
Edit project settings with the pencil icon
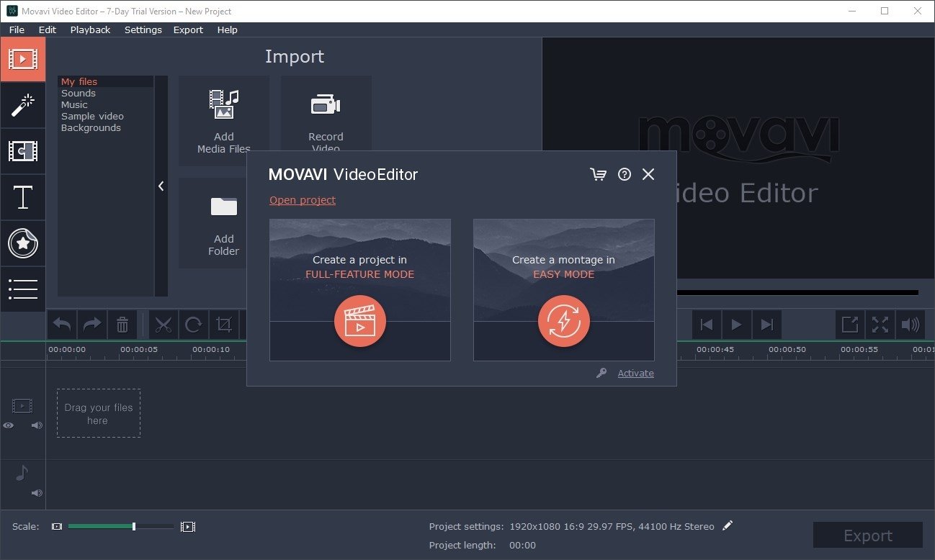728,526
